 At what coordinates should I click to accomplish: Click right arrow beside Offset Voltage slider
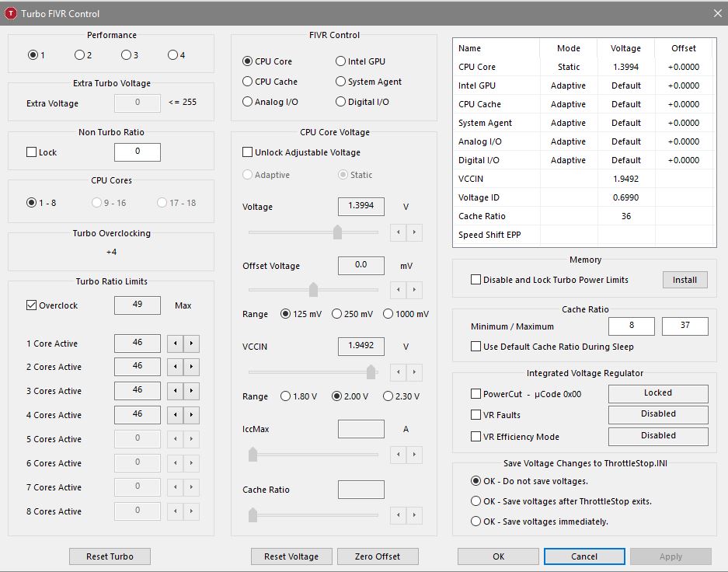(x=414, y=290)
